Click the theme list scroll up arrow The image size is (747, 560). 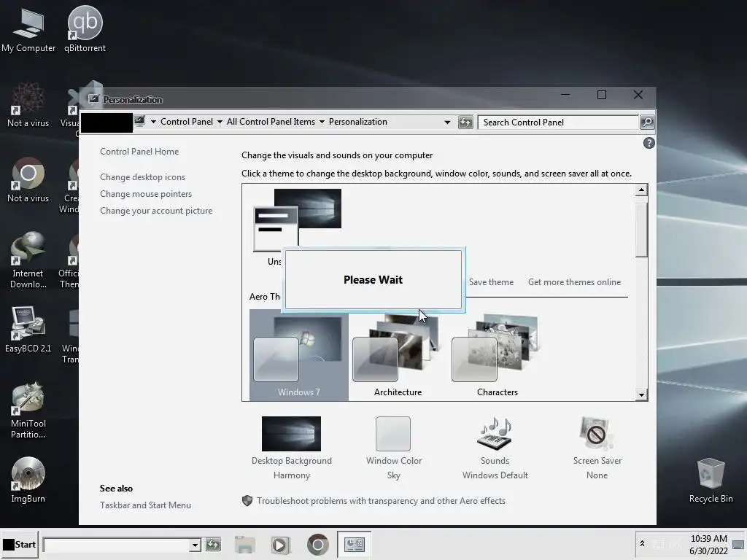click(x=641, y=190)
